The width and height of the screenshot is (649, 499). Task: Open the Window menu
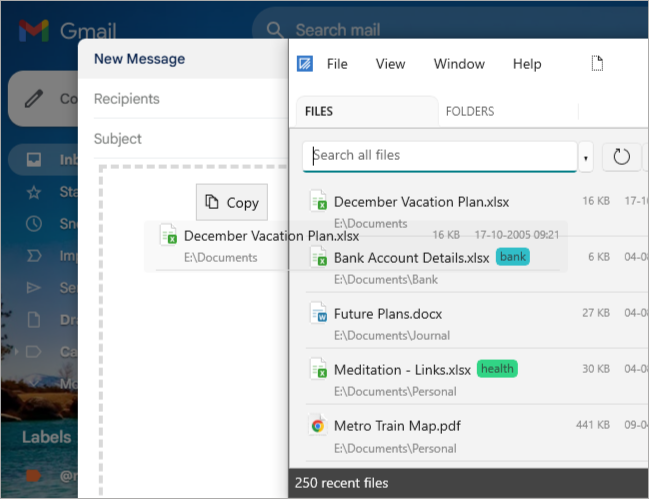(x=459, y=64)
